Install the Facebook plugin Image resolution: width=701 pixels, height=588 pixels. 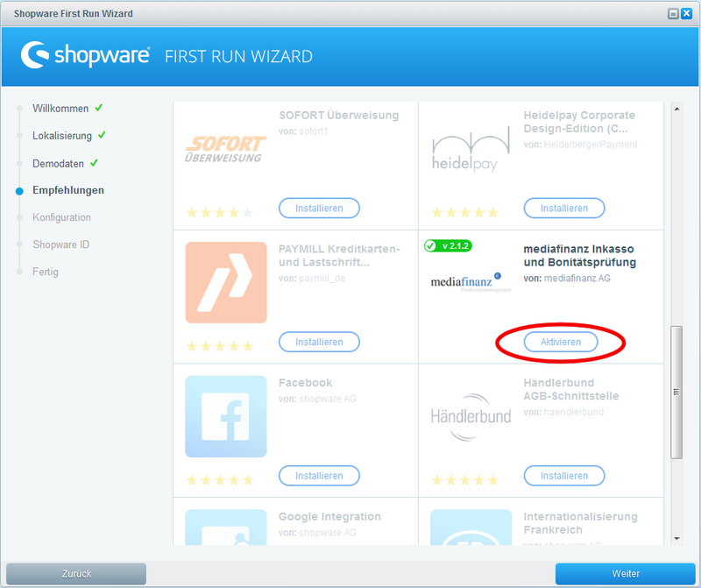coord(319,476)
